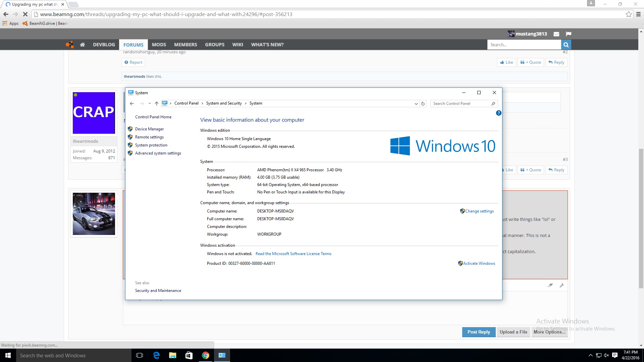Click editor wrench BB code icon
Screen dimensions: 644x362
point(562,285)
